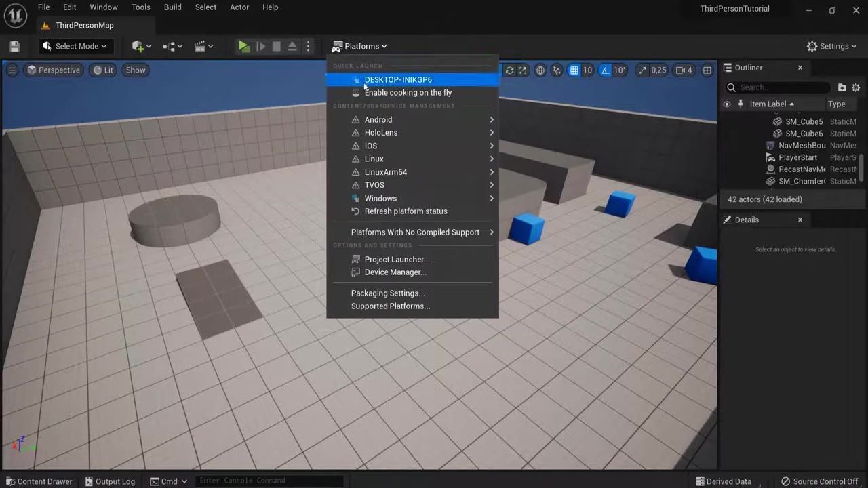Select the rotate transform tool in viewport
Image resolution: width=868 pixels, height=488 pixels.
(x=509, y=70)
